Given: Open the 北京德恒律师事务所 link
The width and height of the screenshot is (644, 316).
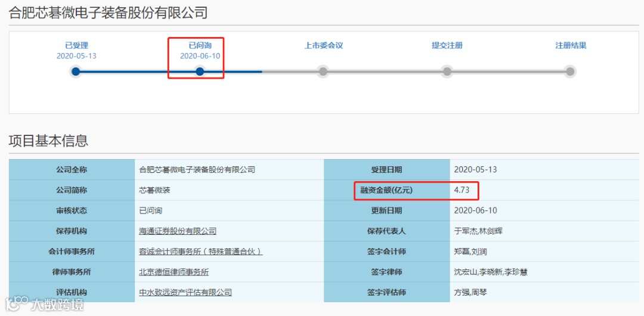Looking at the screenshot, I should (x=174, y=272).
